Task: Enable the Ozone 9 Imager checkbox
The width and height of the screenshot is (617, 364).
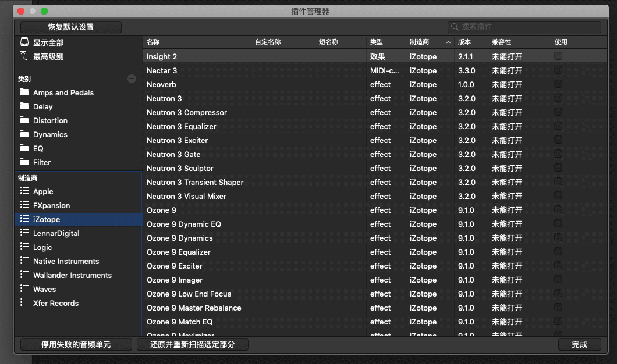Action: (x=558, y=280)
